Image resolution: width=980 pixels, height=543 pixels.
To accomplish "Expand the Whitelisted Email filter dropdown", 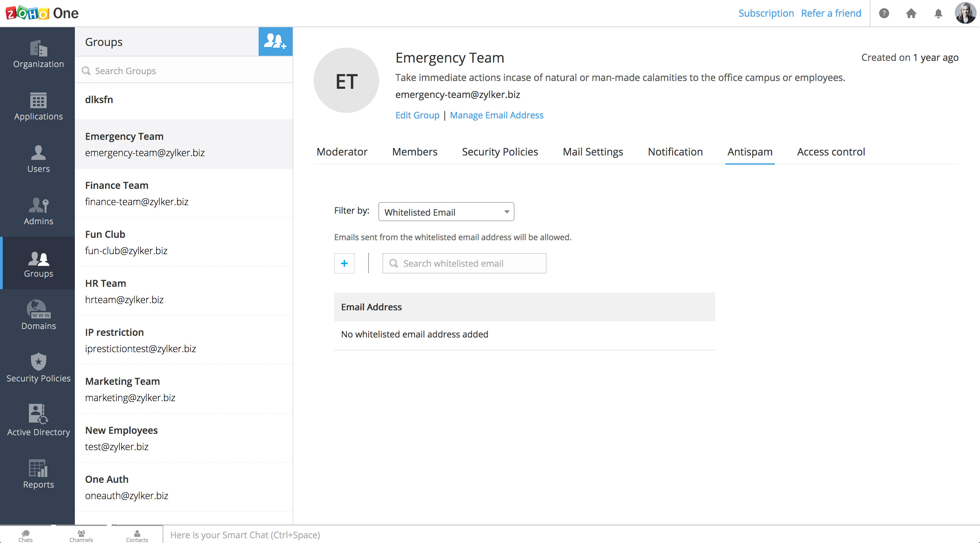I will coord(446,212).
